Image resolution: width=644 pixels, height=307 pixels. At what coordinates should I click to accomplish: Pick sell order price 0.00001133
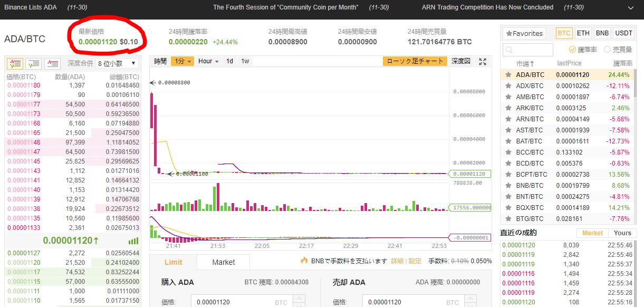[x=23, y=228]
